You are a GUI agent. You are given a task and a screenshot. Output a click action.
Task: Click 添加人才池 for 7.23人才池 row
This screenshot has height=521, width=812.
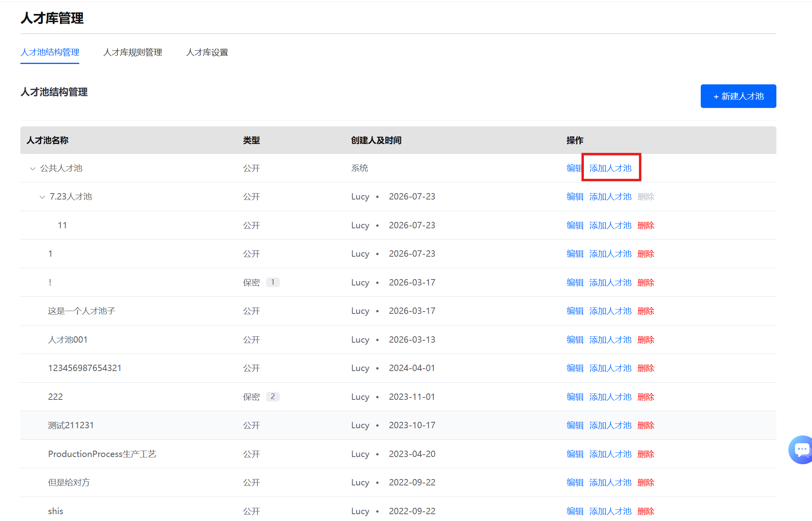point(610,197)
